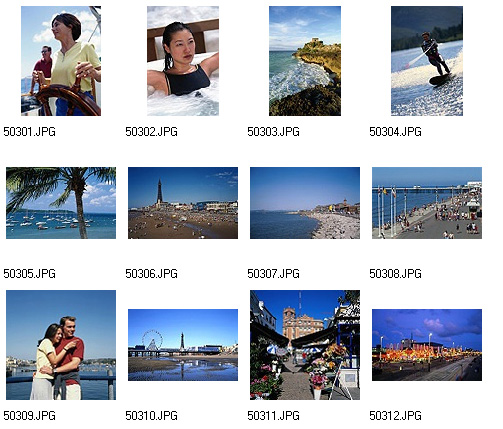
Task: Select the 50308.JPG filename label
Action: pos(395,274)
